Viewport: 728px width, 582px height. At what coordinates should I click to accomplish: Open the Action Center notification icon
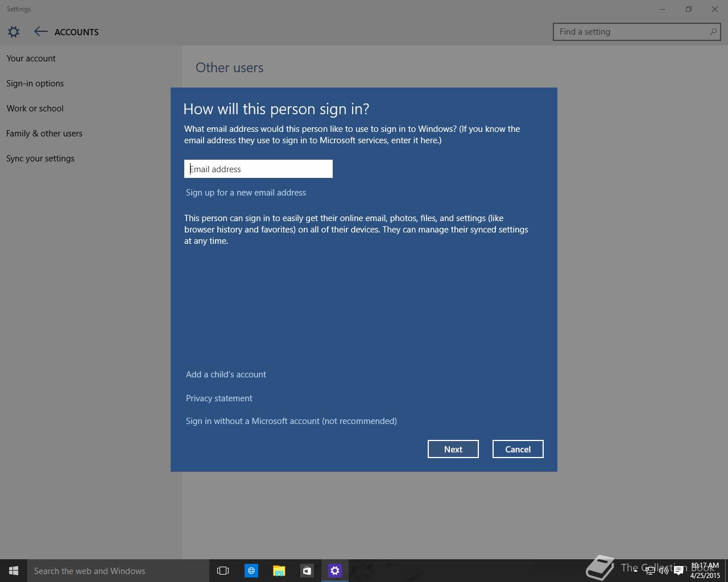tap(679, 571)
